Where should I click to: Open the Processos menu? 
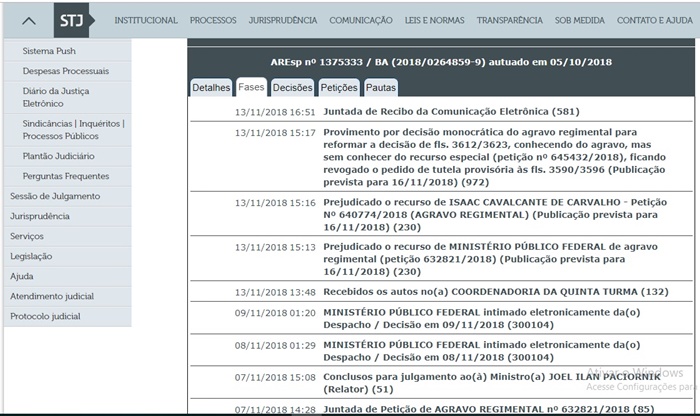click(x=213, y=20)
